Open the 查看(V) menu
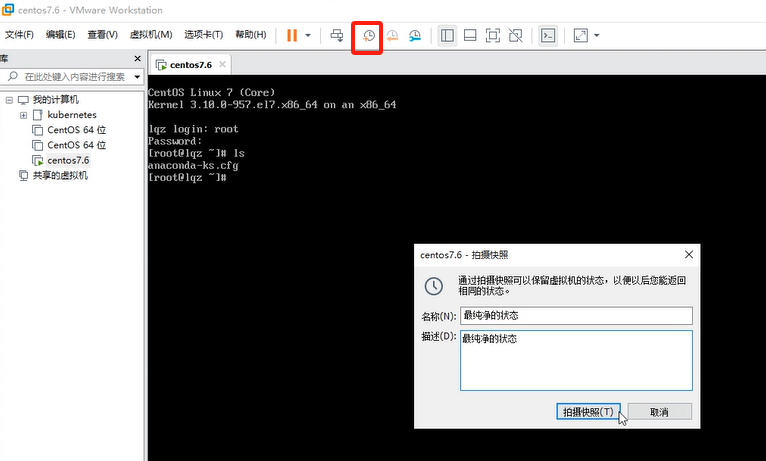Viewport: 766px width, 461px height. coord(102,35)
